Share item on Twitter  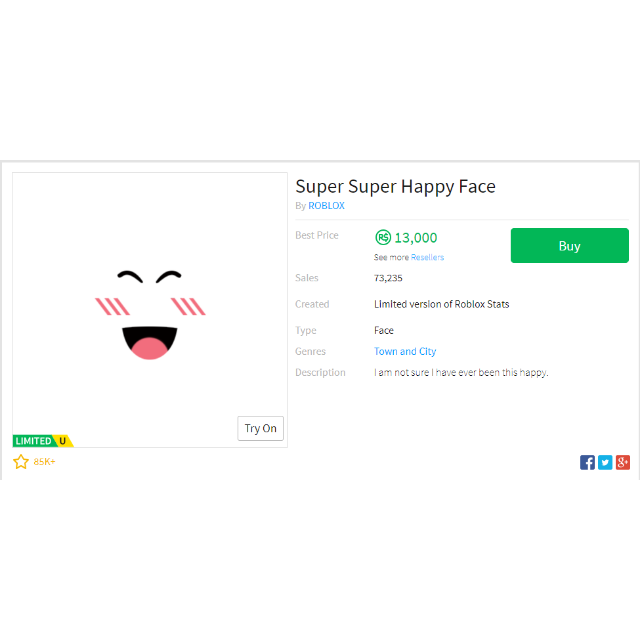[605, 462]
